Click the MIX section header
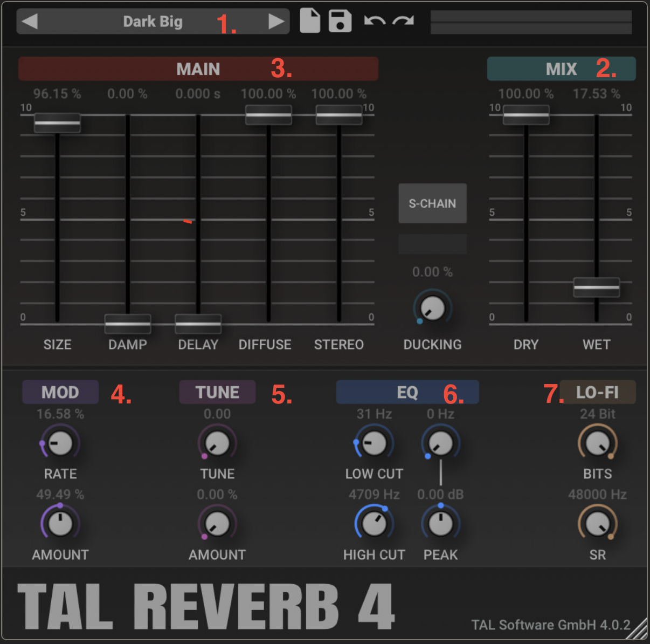Viewport: 650px width, 644px height. (x=562, y=69)
